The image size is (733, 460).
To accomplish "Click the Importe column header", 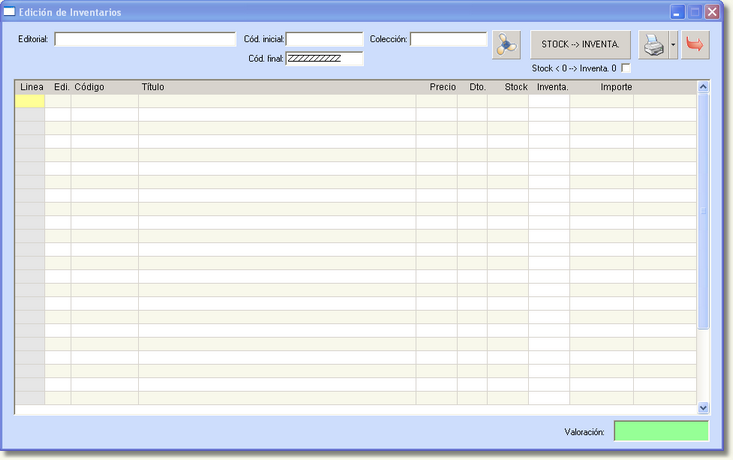I will pyautogui.click(x=602, y=87).
